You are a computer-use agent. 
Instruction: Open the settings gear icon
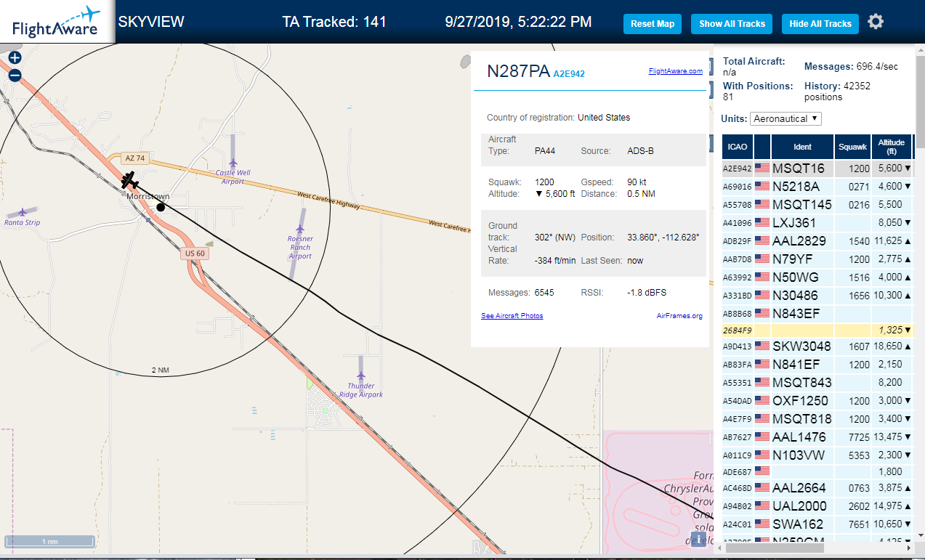(x=876, y=22)
